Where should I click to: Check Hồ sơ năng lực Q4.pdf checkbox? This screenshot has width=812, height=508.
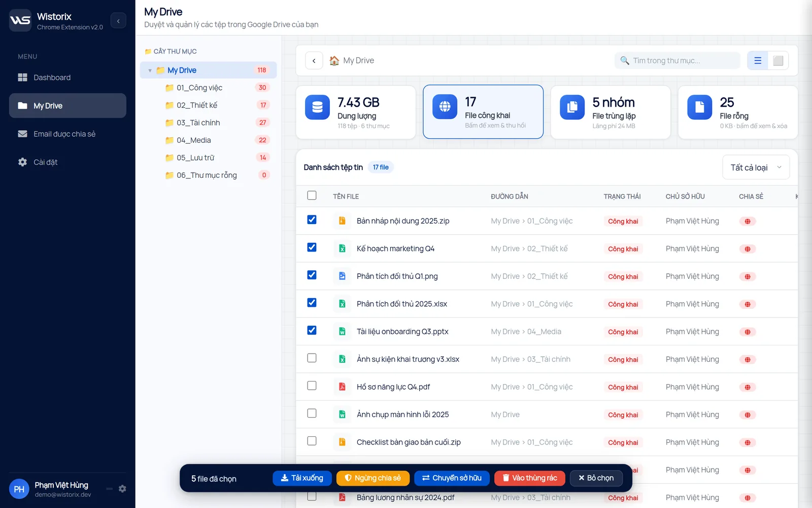pyautogui.click(x=312, y=386)
